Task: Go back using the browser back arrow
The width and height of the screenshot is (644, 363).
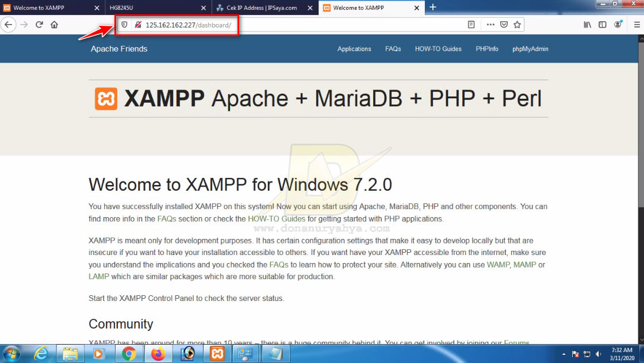Action: [8, 25]
